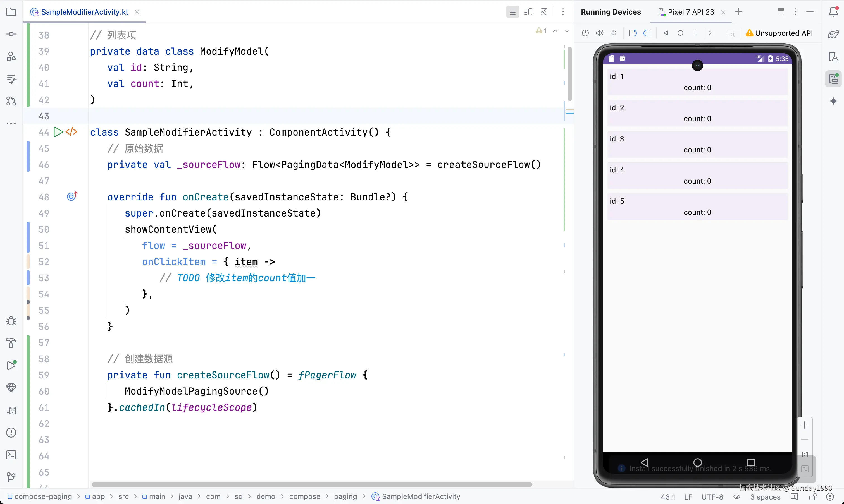Open the Project folder tool window
844x504 pixels.
[x=11, y=12]
